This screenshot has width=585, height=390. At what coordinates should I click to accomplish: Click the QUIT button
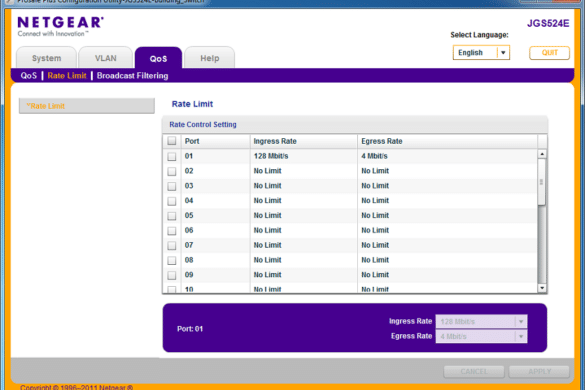(x=549, y=53)
